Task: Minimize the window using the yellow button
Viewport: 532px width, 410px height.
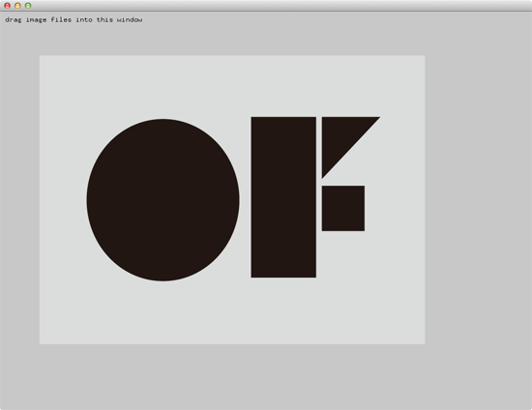Action: coord(17,6)
